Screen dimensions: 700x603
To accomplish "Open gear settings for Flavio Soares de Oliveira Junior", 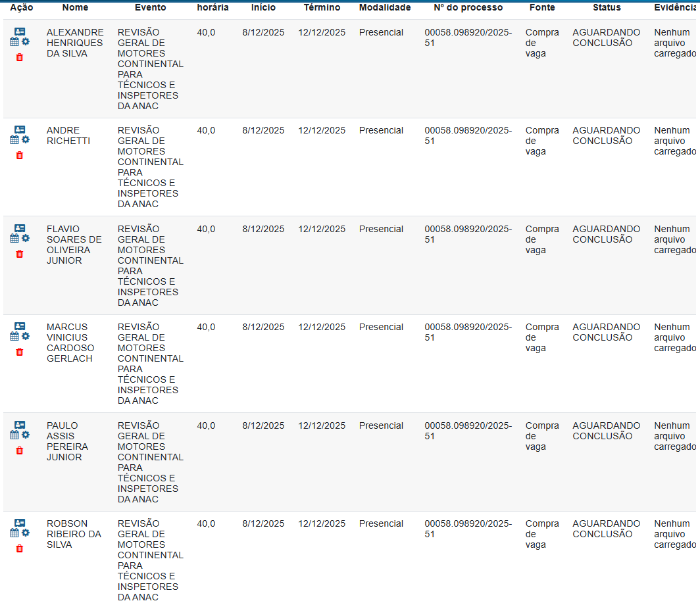I will (x=26, y=238).
